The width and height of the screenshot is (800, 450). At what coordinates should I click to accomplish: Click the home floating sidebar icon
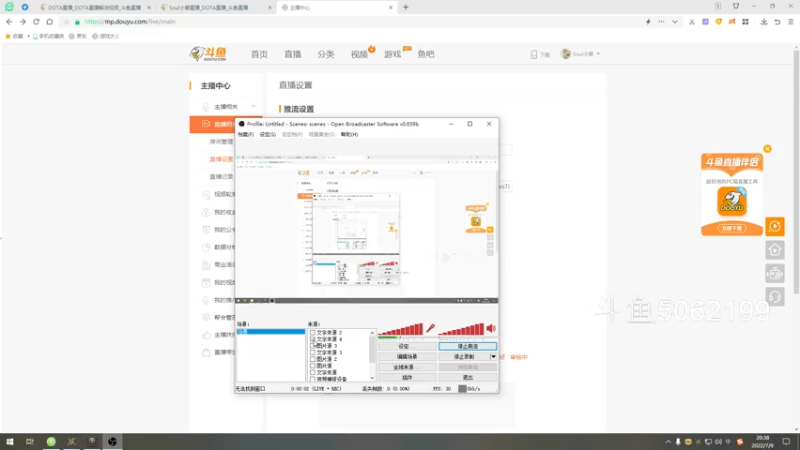pos(774,250)
